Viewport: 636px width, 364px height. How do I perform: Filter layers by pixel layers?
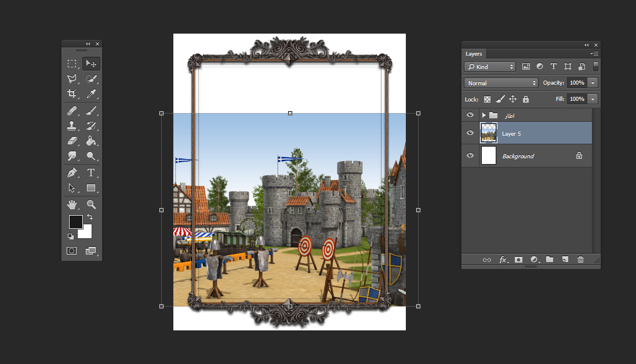pos(526,67)
